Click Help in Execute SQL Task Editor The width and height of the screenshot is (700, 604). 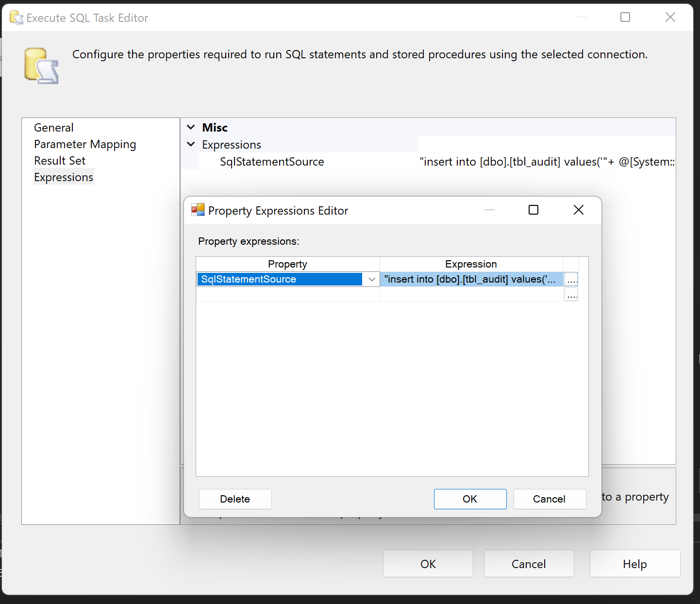(634, 564)
